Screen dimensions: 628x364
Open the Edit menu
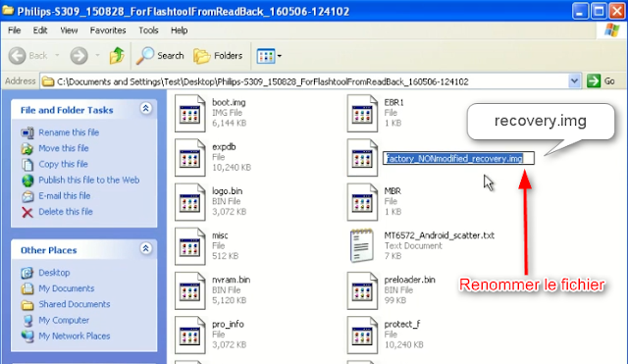(40, 30)
